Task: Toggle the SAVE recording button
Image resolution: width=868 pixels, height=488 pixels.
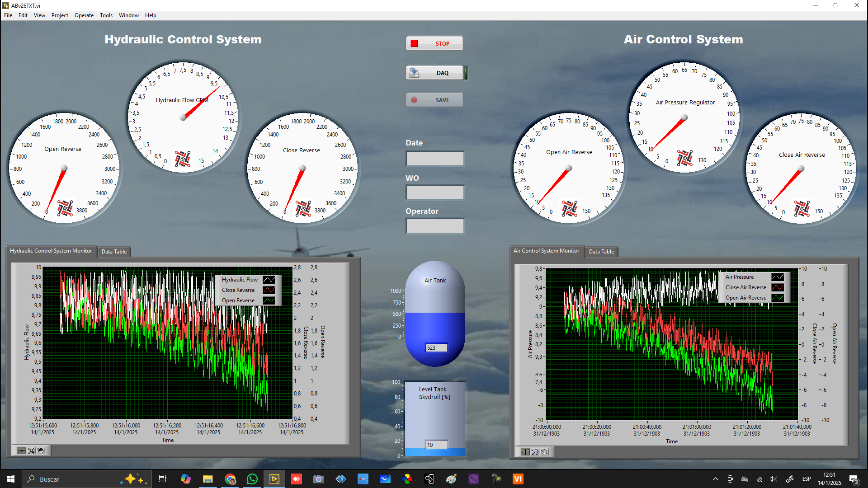Action: [435, 100]
